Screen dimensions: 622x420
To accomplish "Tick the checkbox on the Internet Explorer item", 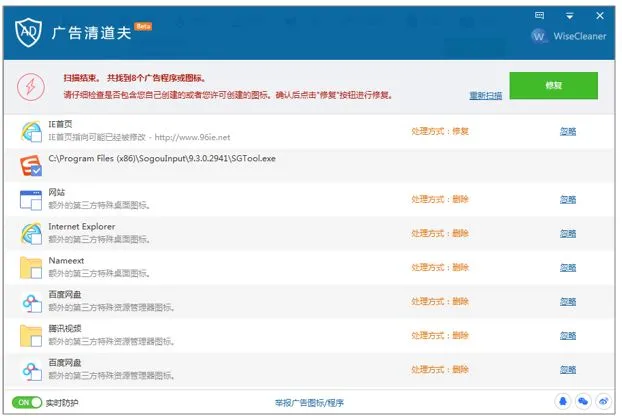I will [x=36, y=239].
